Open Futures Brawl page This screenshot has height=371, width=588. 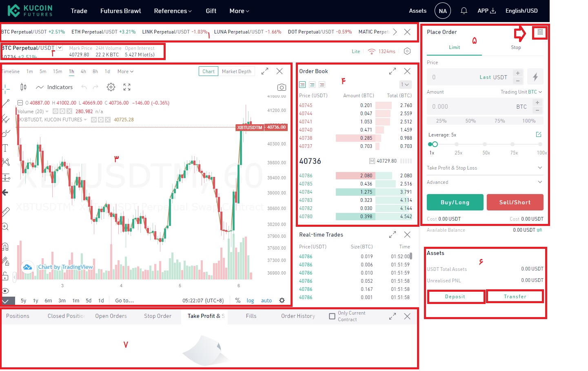[121, 11]
